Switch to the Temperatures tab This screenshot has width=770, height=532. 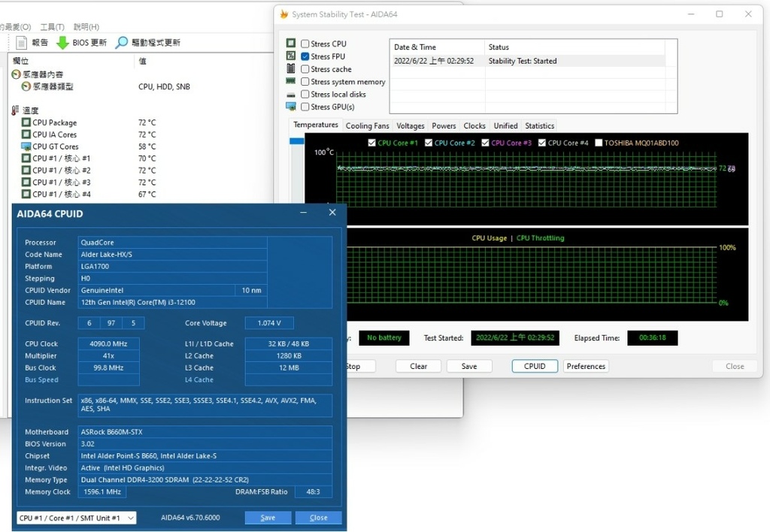tap(316, 125)
